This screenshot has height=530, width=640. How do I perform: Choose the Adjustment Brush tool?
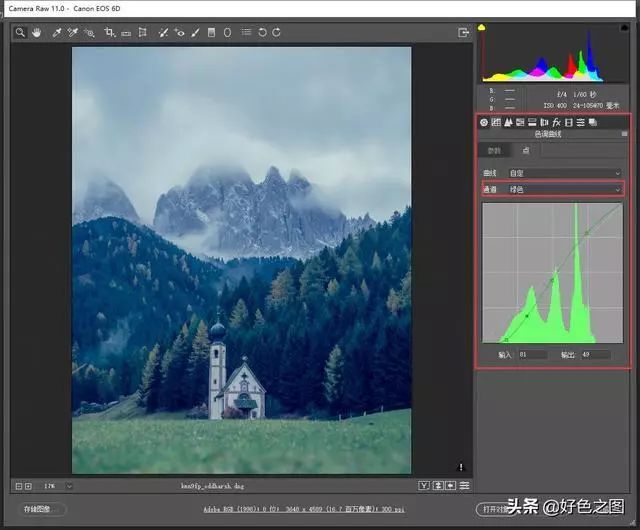click(195, 32)
